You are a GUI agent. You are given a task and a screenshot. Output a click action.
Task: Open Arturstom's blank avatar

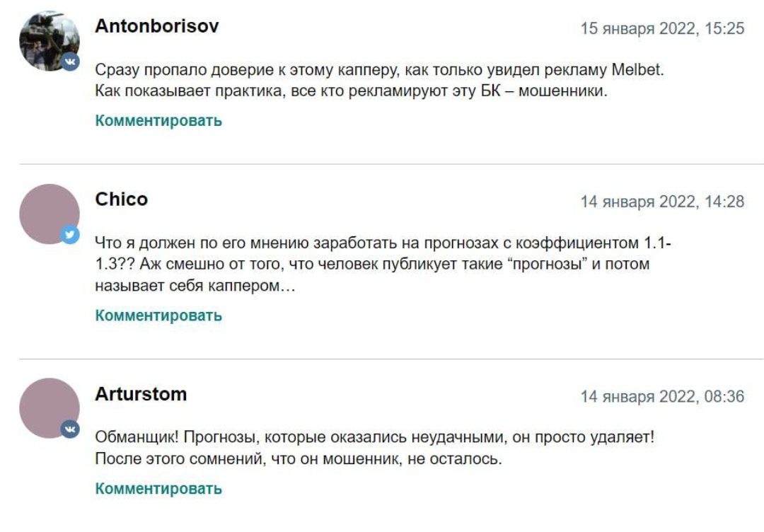[50, 408]
